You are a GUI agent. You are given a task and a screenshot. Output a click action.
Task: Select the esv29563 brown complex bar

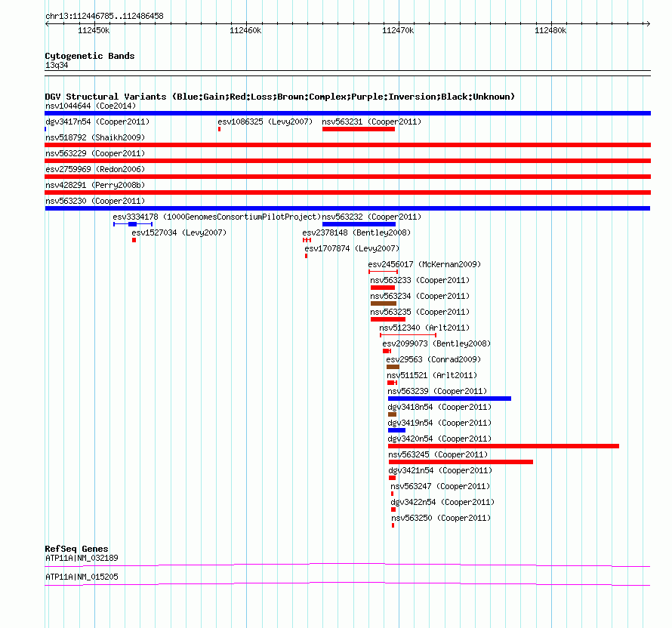(393, 367)
